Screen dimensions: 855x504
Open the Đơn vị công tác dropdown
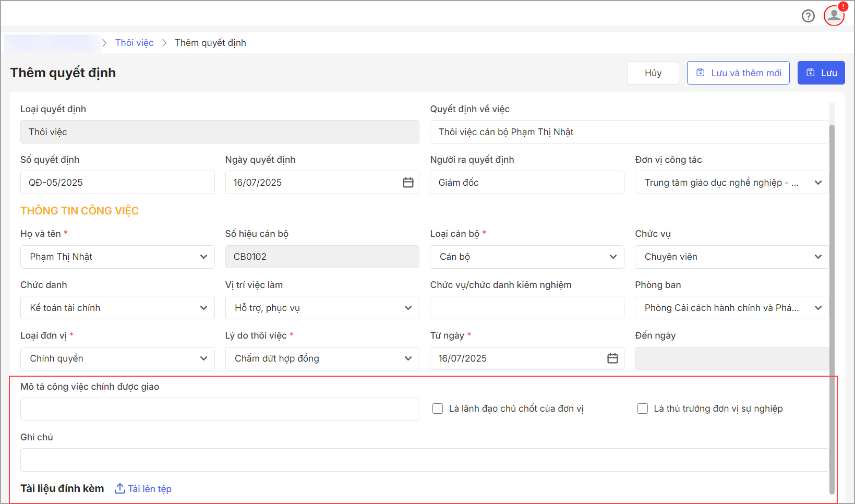point(817,183)
